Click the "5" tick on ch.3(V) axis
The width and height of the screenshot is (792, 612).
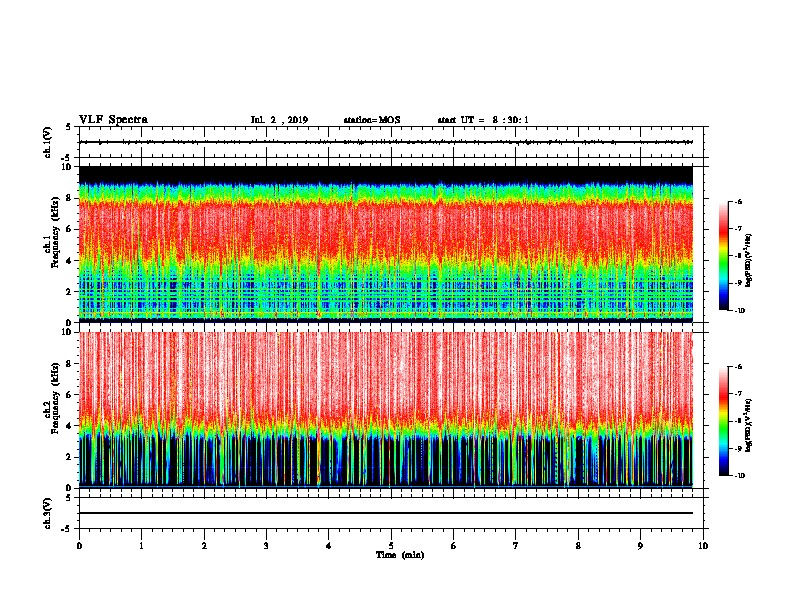[x=69, y=497]
